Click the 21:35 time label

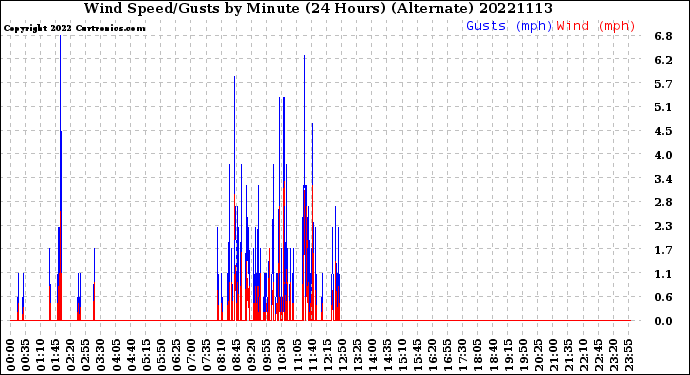coord(569,355)
